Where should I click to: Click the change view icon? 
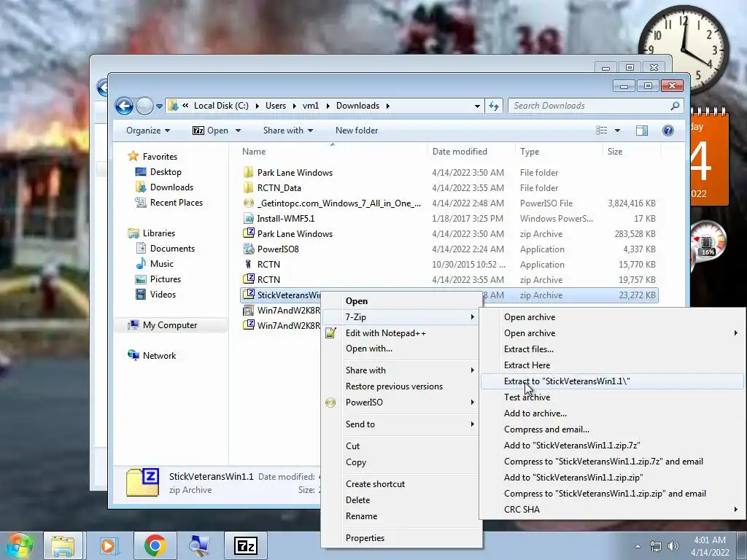(x=602, y=131)
